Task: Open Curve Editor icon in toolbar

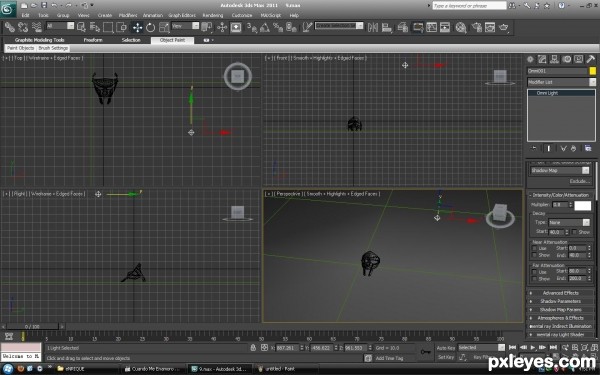Action: [x=431, y=27]
